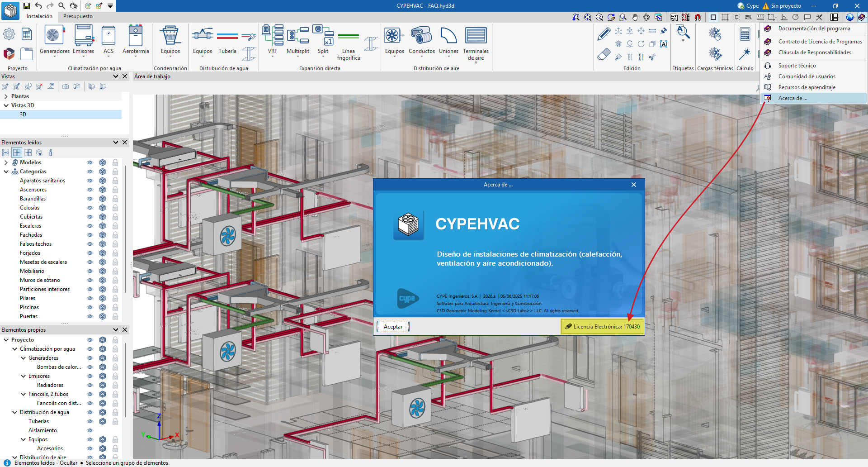This screenshot has height=467, width=868.
Task: Collapse the Climatización por agua node
Action: (14, 349)
